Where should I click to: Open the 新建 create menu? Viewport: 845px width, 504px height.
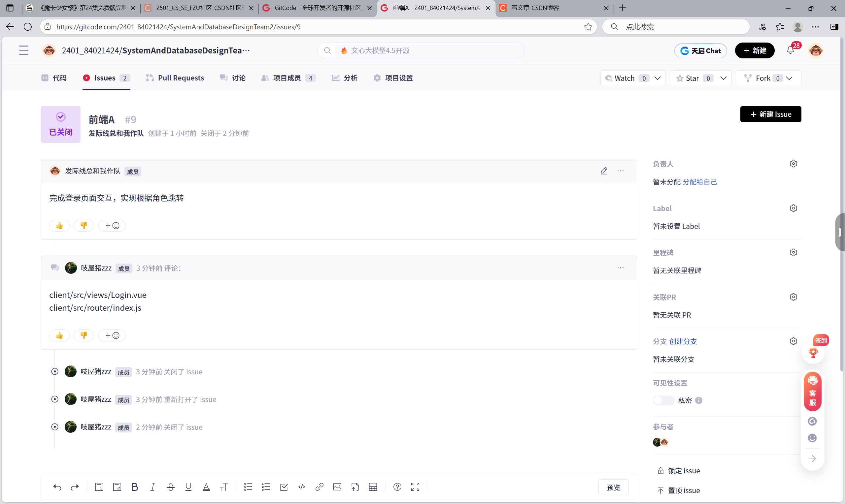(x=755, y=50)
